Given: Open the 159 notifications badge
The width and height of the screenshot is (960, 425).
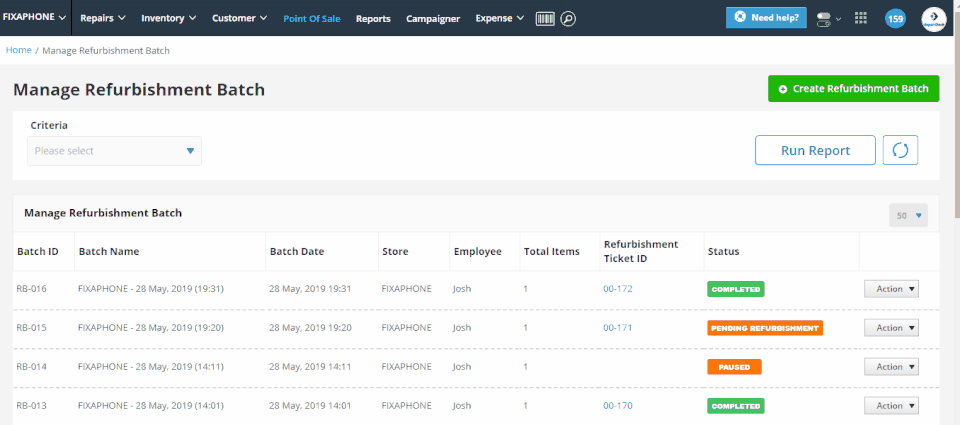Looking at the screenshot, I should click(x=895, y=18).
